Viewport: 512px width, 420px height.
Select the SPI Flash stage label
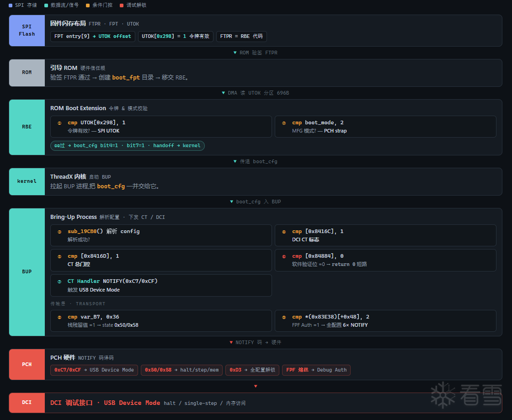pyautogui.click(x=27, y=30)
